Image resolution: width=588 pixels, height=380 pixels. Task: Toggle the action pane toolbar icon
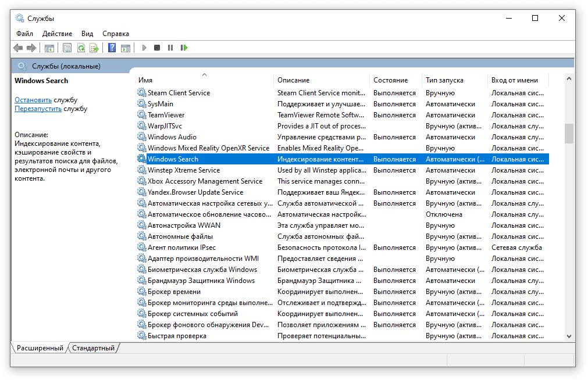click(x=125, y=48)
